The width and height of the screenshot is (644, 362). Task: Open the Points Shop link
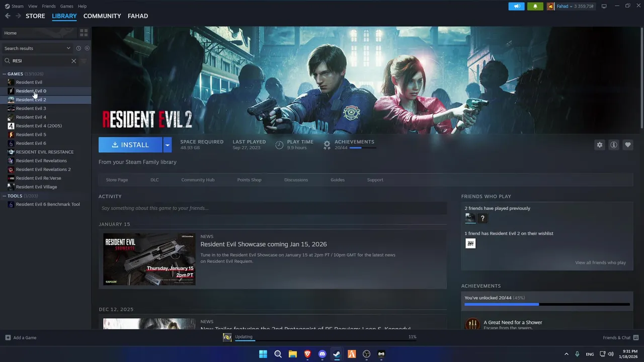coord(249,180)
